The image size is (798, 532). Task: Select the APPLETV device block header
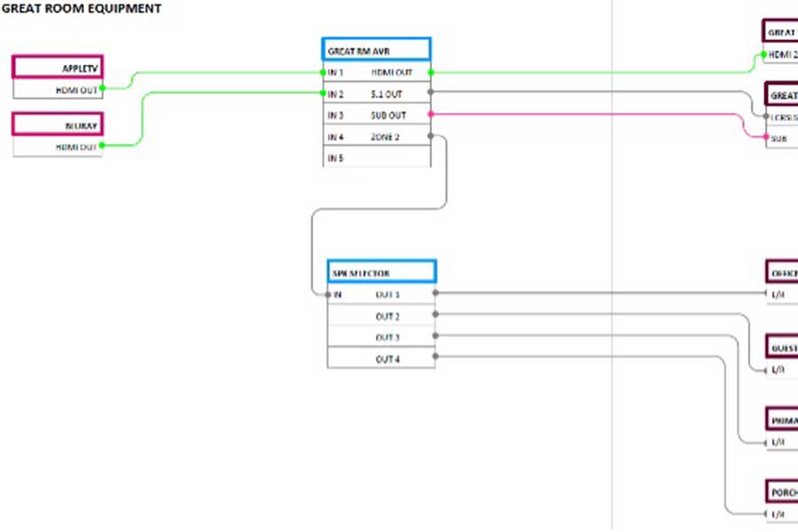58,67
